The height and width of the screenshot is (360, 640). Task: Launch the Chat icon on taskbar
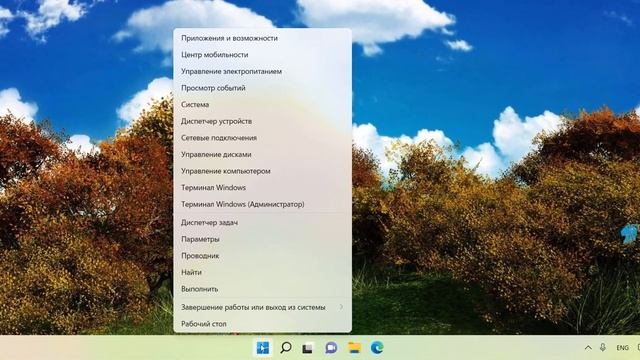coord(331,348)
